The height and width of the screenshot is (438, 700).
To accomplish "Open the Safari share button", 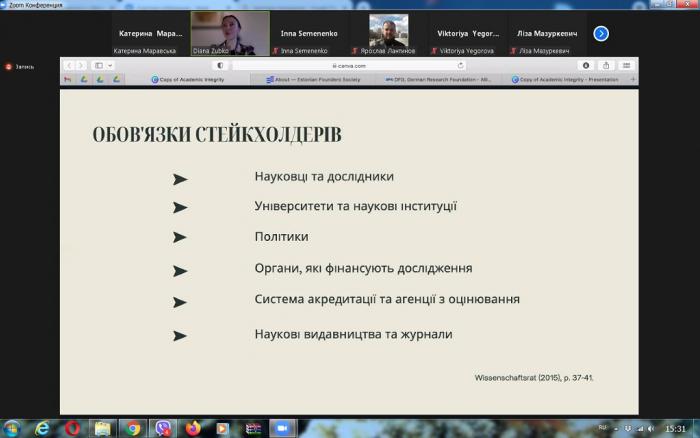I will 606,65.
